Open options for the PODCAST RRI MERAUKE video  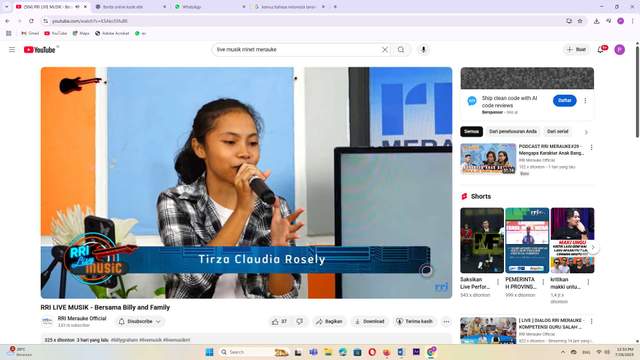click(x=591, y=147)
